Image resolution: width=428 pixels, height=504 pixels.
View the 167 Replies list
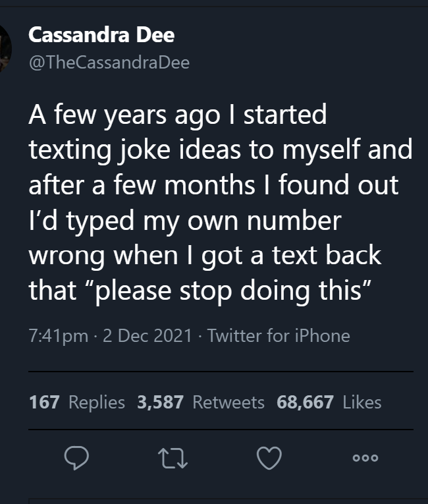tap(77, 402)
